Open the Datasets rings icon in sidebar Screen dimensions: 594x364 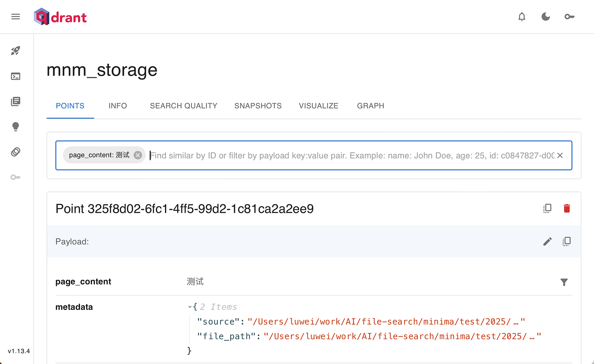[x=16, y=152]
